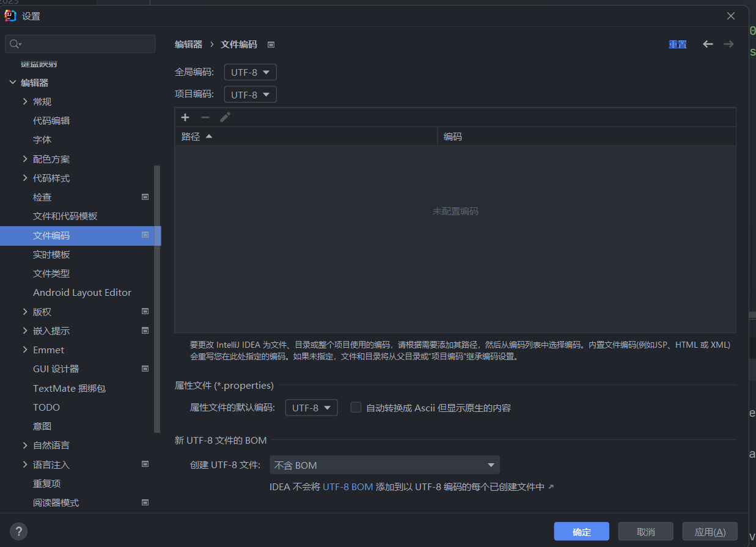Click the help question mark icon
756x547 pixels.
[18, 530]
